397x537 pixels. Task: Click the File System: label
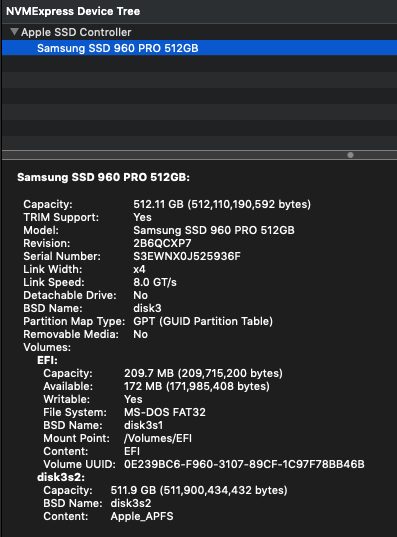point(75,412)
